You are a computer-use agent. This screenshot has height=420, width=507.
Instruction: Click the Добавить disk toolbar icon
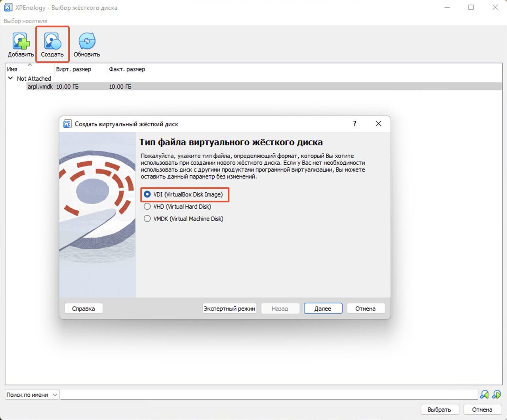(21, 45)
